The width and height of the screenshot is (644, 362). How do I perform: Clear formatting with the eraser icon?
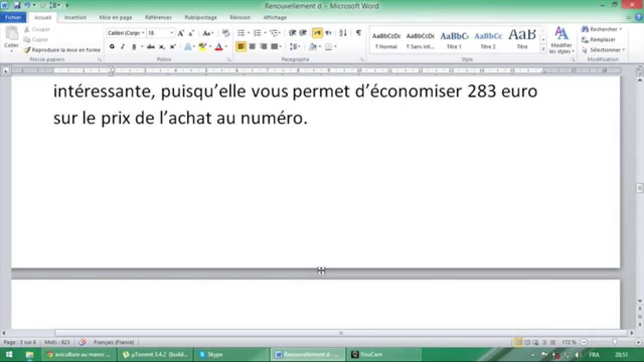pyautogui.click(x=225, y=33)
